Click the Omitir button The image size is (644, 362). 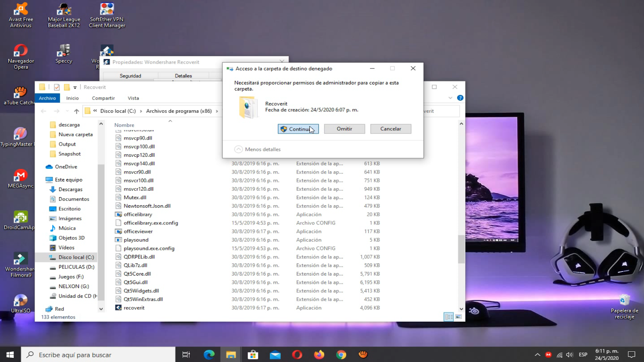click(x=345, y=129)
